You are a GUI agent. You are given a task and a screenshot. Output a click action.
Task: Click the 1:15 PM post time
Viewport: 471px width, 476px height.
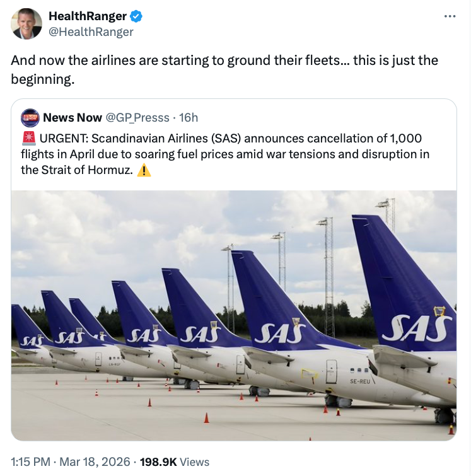point(31,461)
